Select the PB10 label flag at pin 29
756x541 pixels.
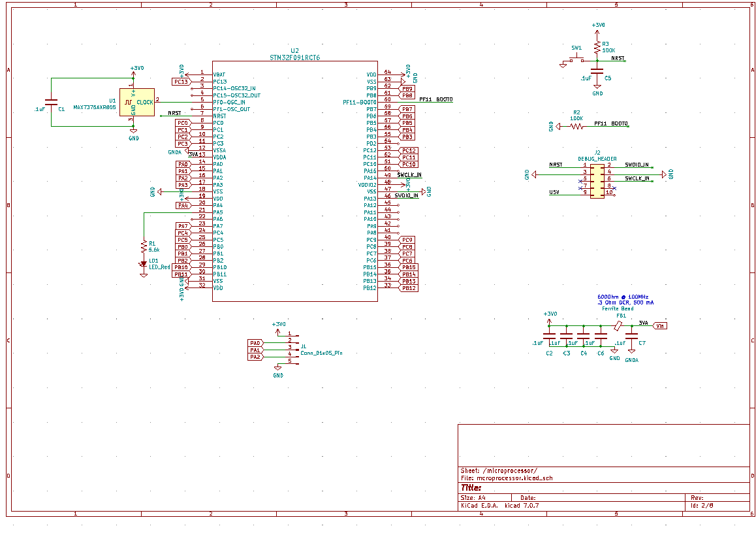pos(181,267)
